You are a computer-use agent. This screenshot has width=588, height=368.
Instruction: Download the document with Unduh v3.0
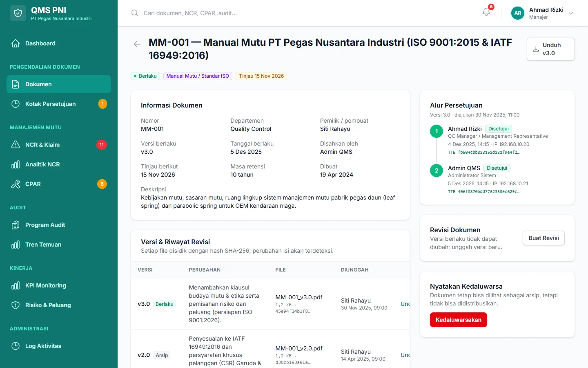(x=551, y=49)
